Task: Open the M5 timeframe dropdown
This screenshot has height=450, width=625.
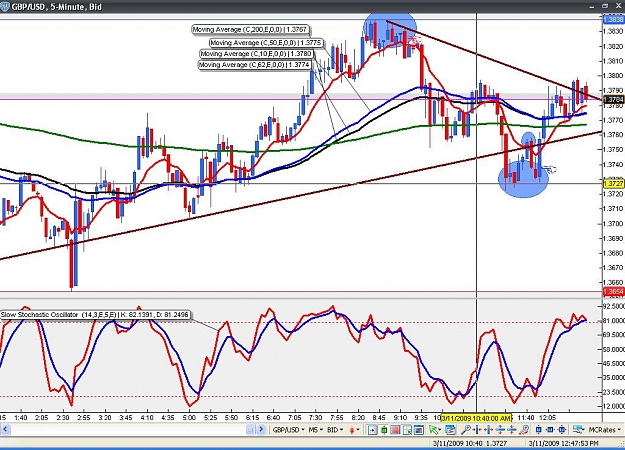Action: (x=316, y=430)
